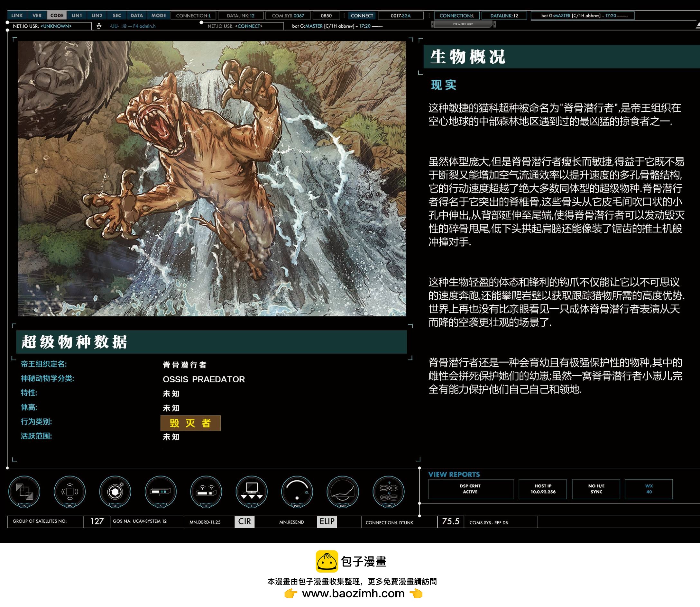Viewport: 700px width, 607px height.
Task: Select the SC camera shutter icon
Action: click(x=115, y=492)
